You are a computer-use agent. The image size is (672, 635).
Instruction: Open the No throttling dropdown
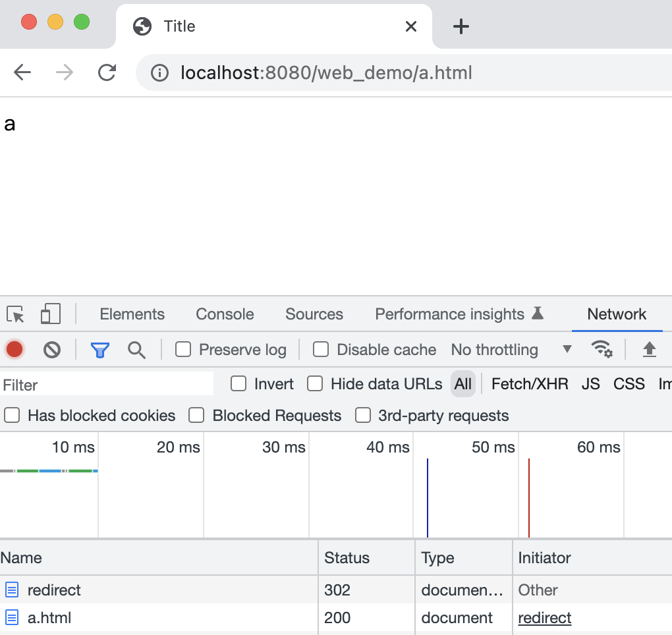(x=511, y=350)
